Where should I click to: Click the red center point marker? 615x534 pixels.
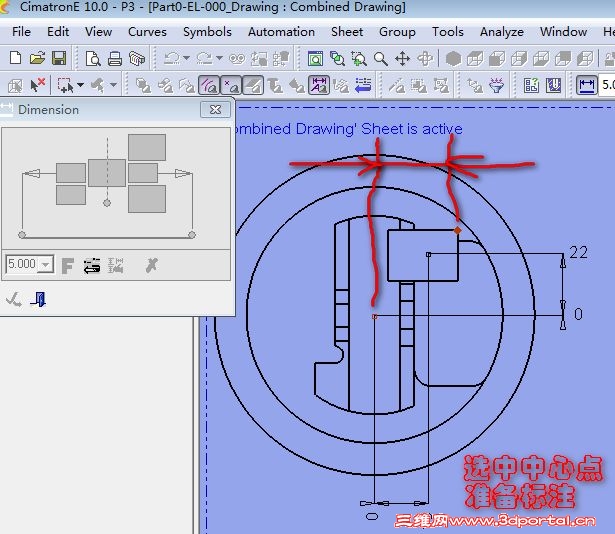click(375, 316)
